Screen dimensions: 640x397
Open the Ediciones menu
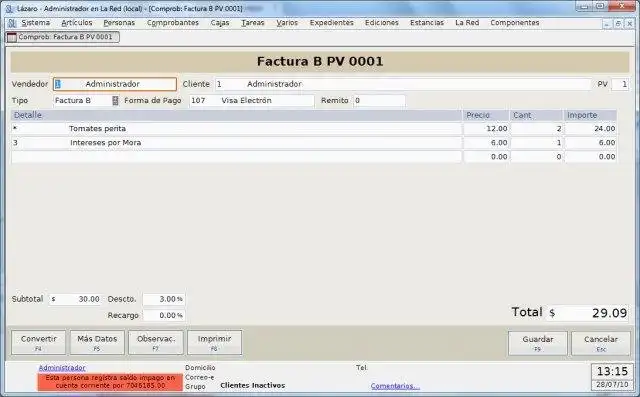(382, 23)
